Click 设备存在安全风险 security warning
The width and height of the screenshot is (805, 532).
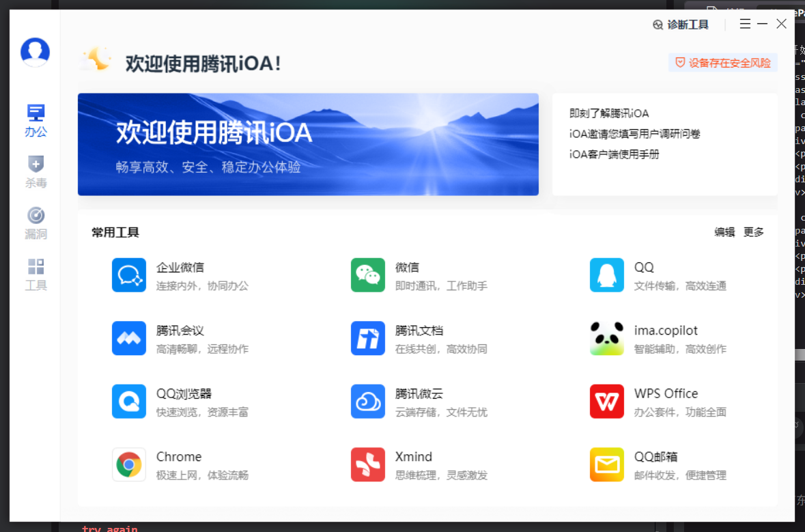point(723,62)
